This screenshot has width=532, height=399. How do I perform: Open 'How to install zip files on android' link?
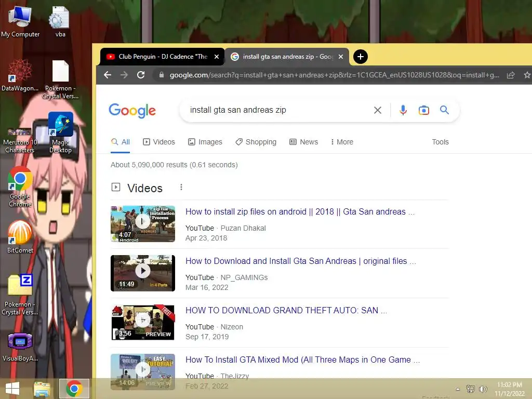(300, 212)
